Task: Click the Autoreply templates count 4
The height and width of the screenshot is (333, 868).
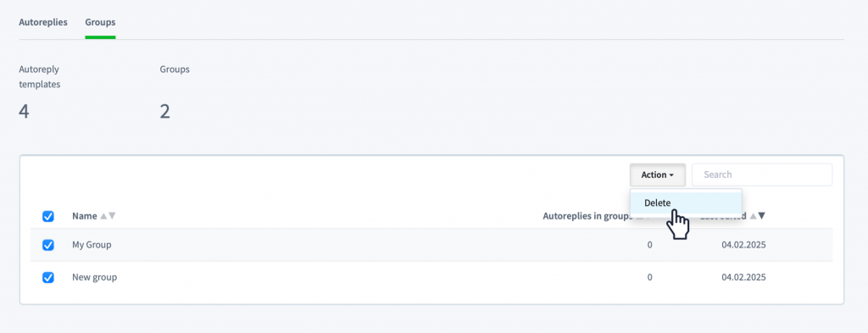Action: click(24, 112)
